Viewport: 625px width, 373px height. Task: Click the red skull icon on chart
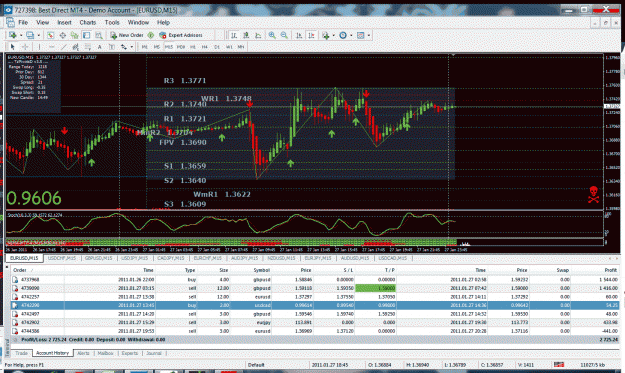coord(594,194)
